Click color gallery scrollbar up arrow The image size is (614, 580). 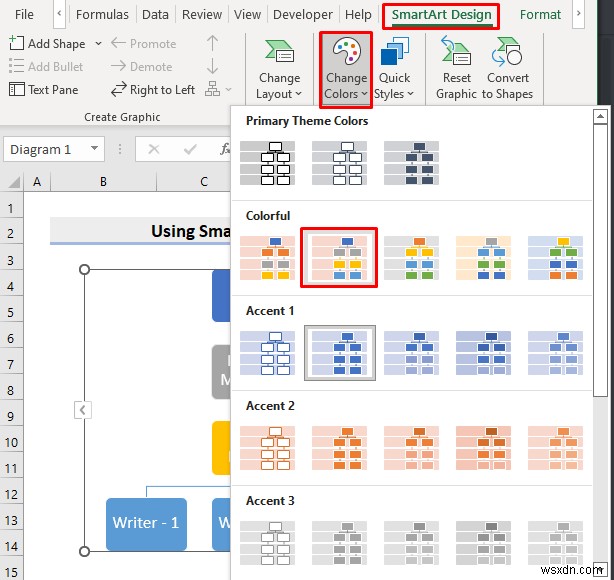click(x=600, y=116)
